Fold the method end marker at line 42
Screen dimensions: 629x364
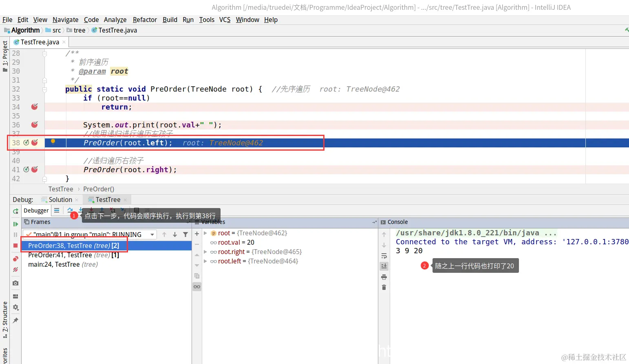pos(45,179)
